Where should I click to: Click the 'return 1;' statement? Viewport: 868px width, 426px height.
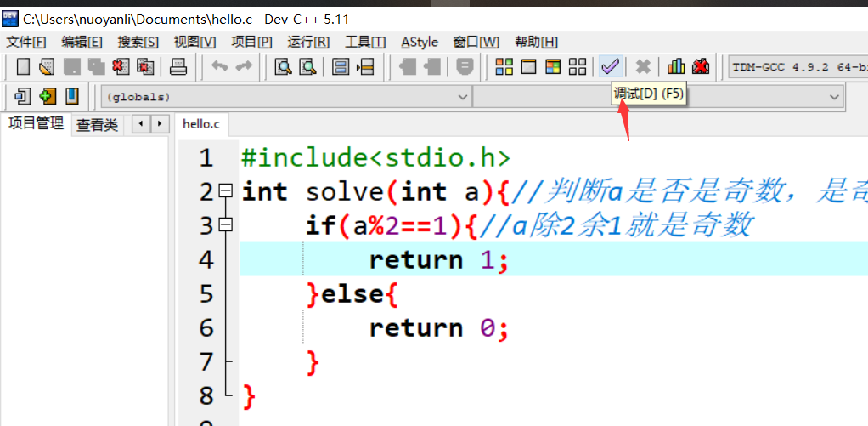pyautogui.click(x=438, y=259)
